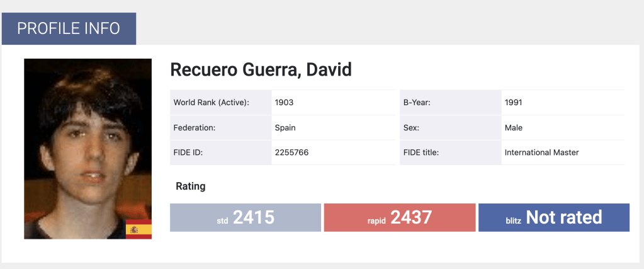
Task: Click the blitz Not rated box
Action: click(x=554, y=217)
